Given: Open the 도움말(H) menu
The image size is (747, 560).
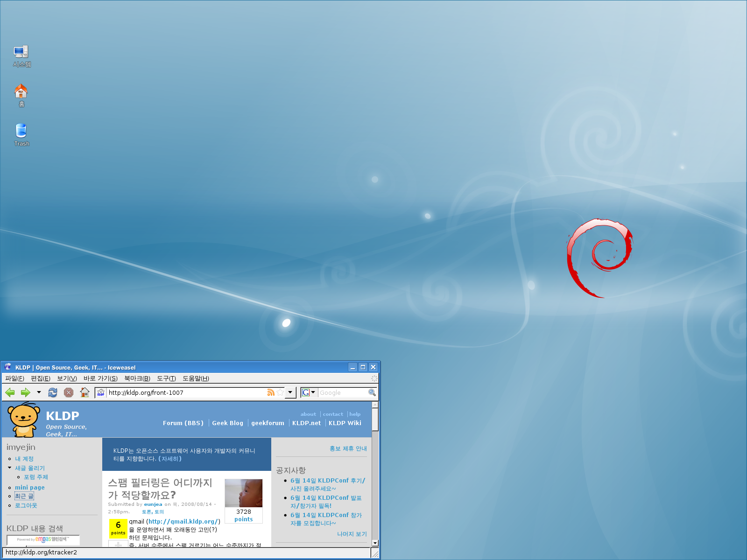Looking at the screenshot, I should tap(196, 378).
